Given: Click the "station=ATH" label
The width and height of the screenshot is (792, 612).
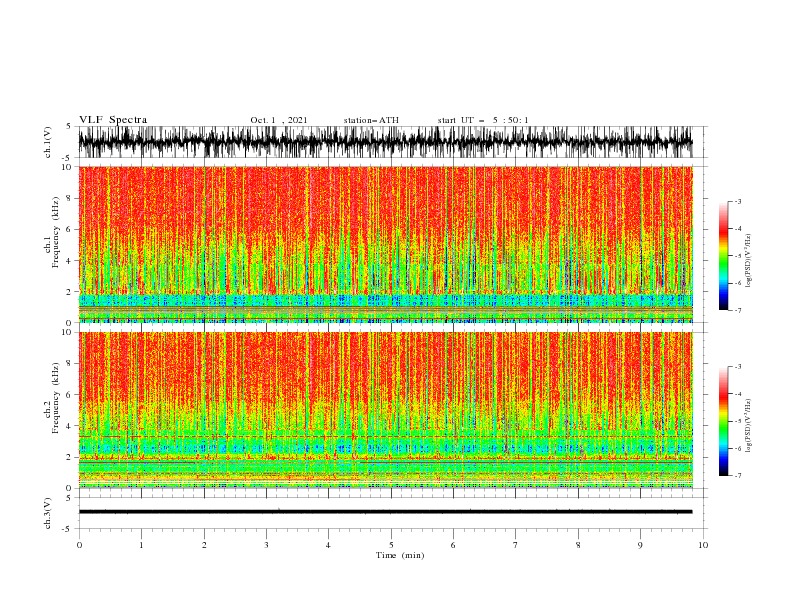Looking at the screenshot, I should coord(371,120).
